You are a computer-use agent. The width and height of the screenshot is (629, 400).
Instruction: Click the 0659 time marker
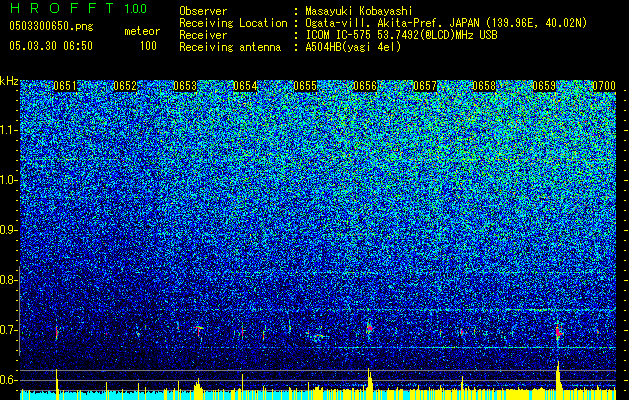pyautogui.click(x=544, y=86)
